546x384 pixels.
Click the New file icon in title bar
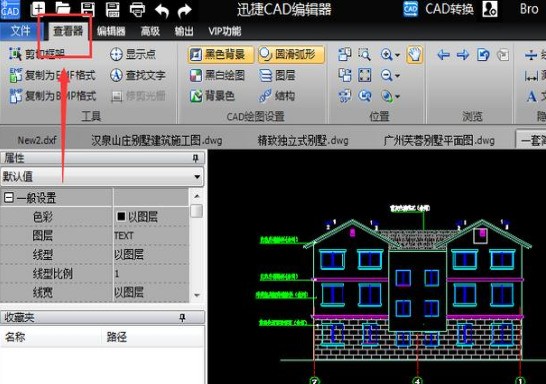click(x=38, y=9)
